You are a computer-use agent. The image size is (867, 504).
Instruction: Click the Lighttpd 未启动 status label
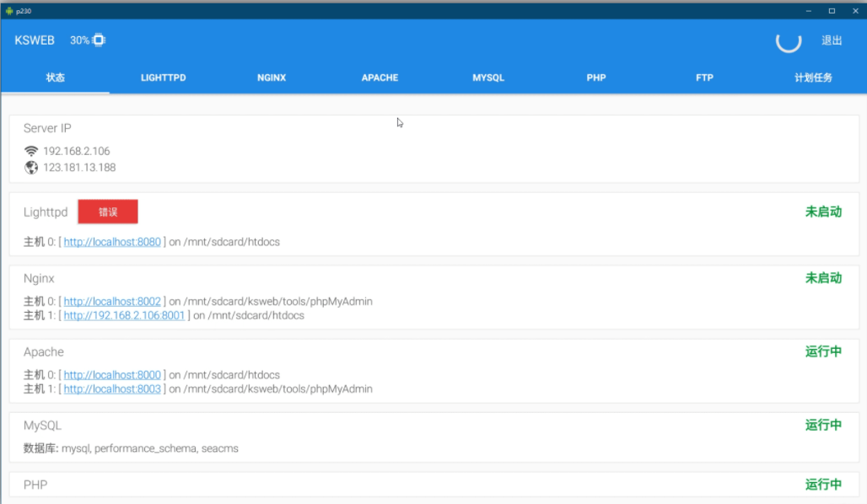click(x=823, y=212)
